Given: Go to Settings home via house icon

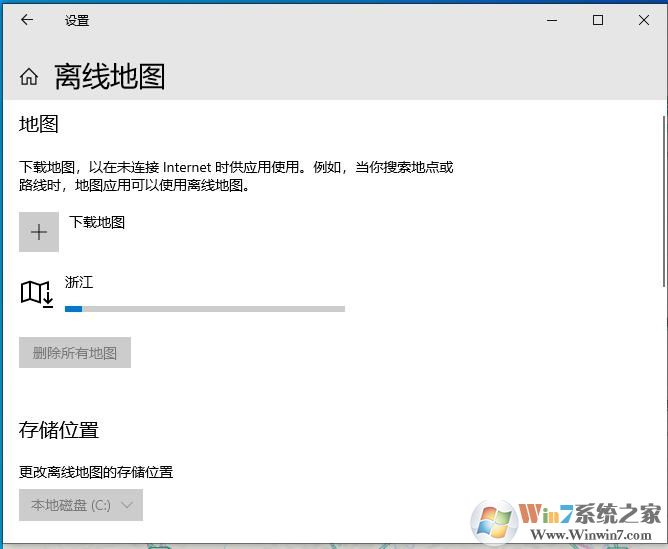Looking at the screenshot, I should point(29,77).
